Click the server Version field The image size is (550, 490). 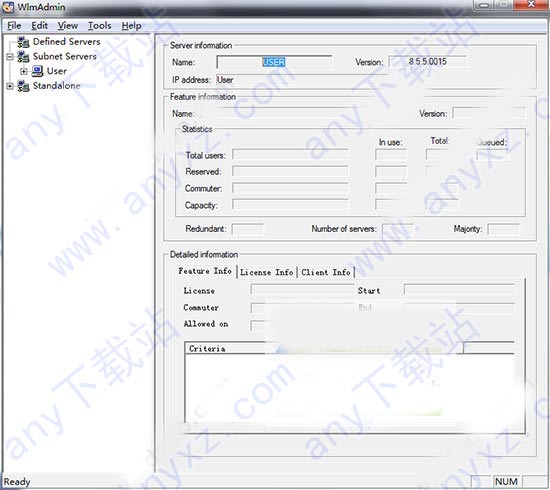(x=428, y=62)
